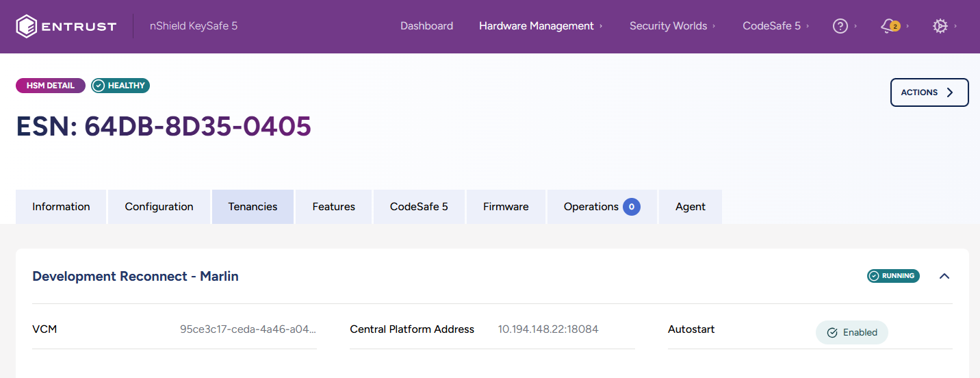Click the Actions button
Viewport: 980px width, 378px height.
pos(929,92)
